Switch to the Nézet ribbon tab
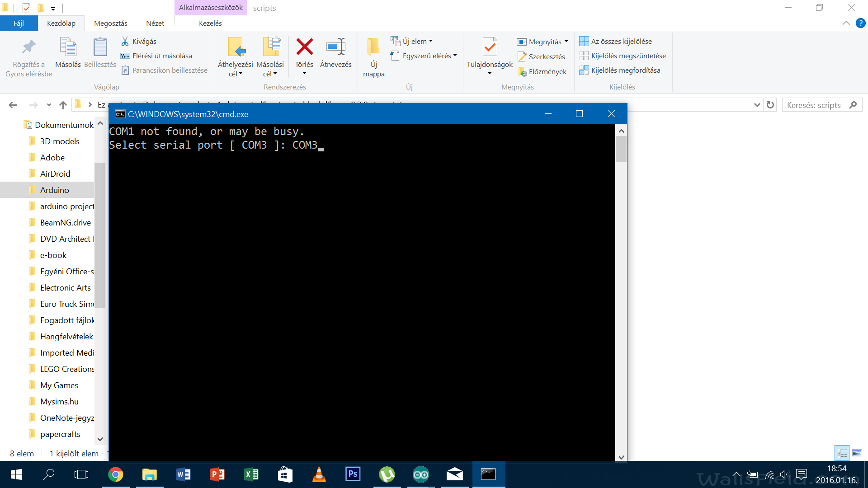This screenshot has height=488, width=868. (x=155, y=23)
